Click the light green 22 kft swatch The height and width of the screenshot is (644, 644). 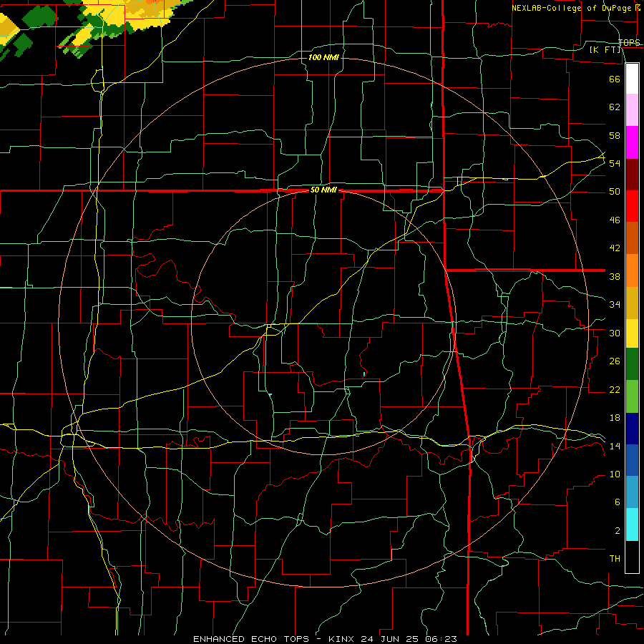pos(632,396)
